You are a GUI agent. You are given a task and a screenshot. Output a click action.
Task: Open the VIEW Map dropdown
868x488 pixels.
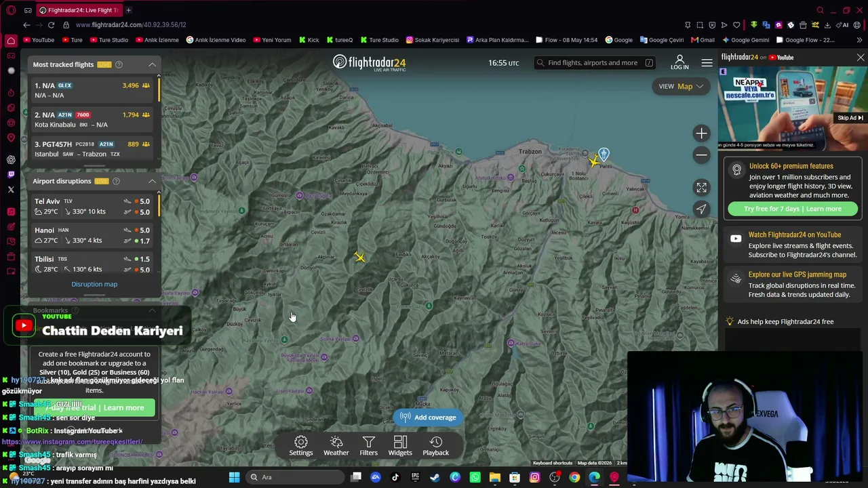681,86
